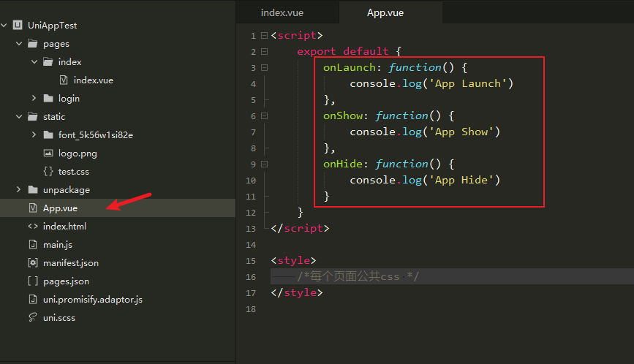This screenshot has width=634, height=364.
Task: Select the pages folder label
Action: (x=56, y=44)
